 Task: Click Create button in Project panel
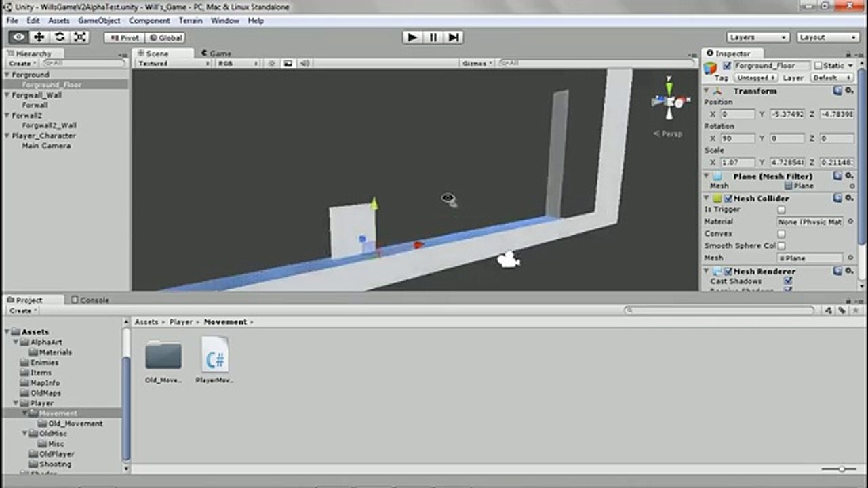[22, 310]
